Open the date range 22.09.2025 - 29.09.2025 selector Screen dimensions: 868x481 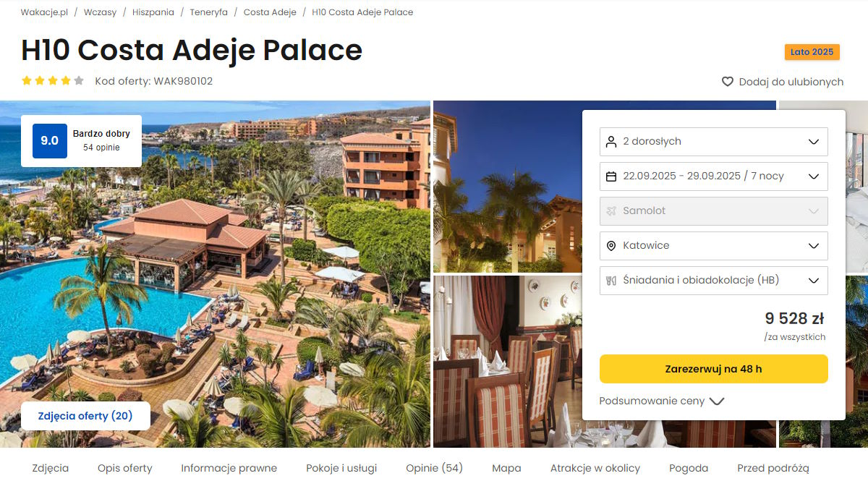coord(714,176)
